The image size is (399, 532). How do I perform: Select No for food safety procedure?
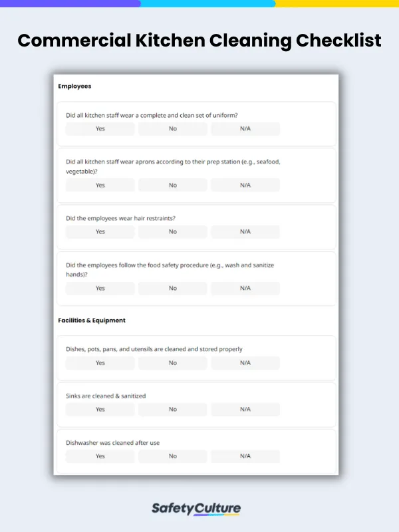pyautogui.click(x=173, y=288)
